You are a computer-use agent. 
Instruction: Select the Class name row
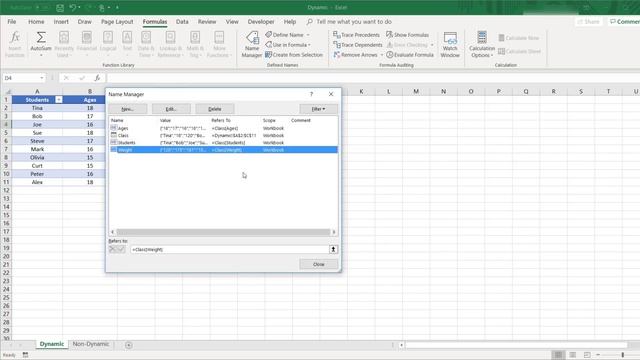coord(223,136)
